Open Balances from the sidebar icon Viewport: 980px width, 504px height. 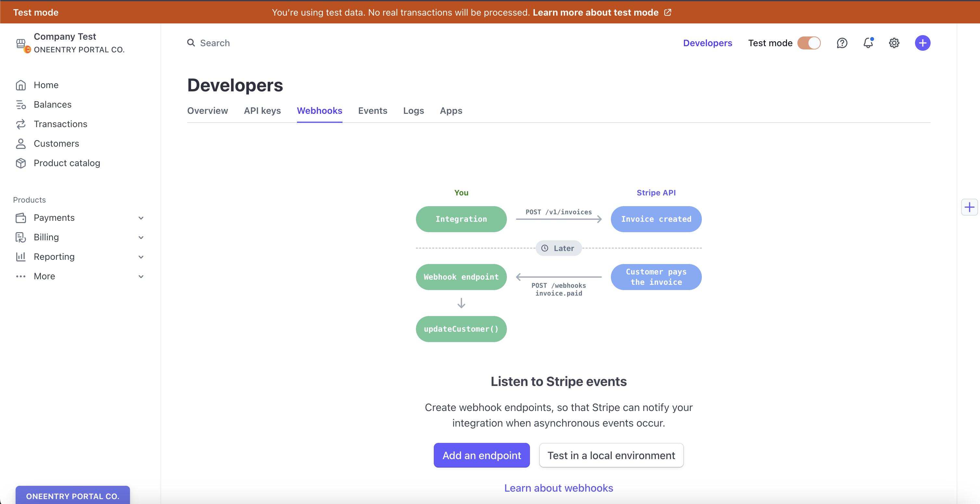click(x=20, y=104)
